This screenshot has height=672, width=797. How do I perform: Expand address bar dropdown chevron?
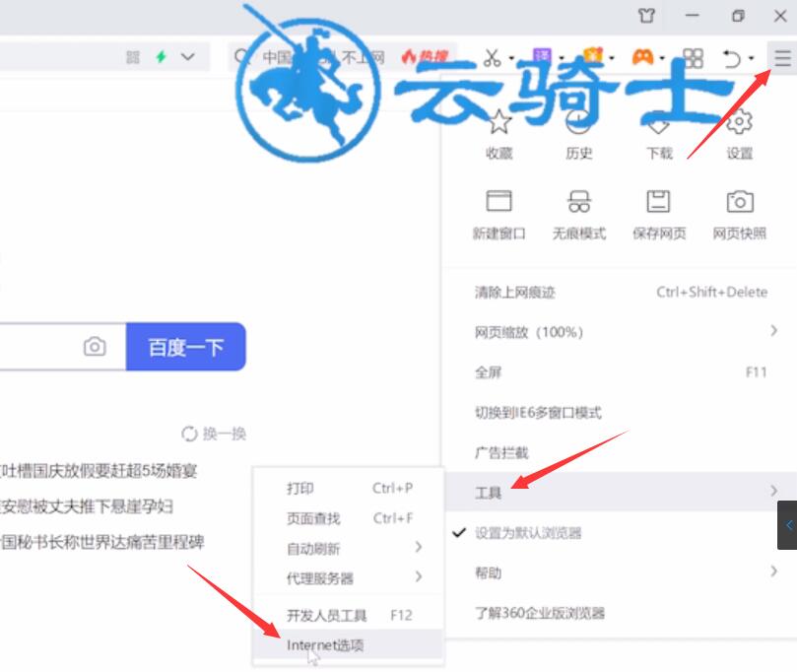tap(187, 56)
